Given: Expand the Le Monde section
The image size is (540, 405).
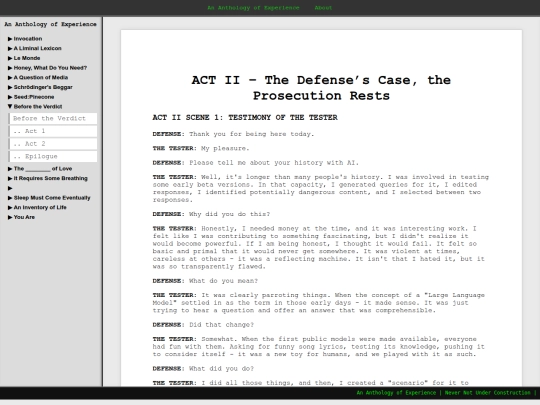Looking at the screenshot, I should [x=24, y=58].
